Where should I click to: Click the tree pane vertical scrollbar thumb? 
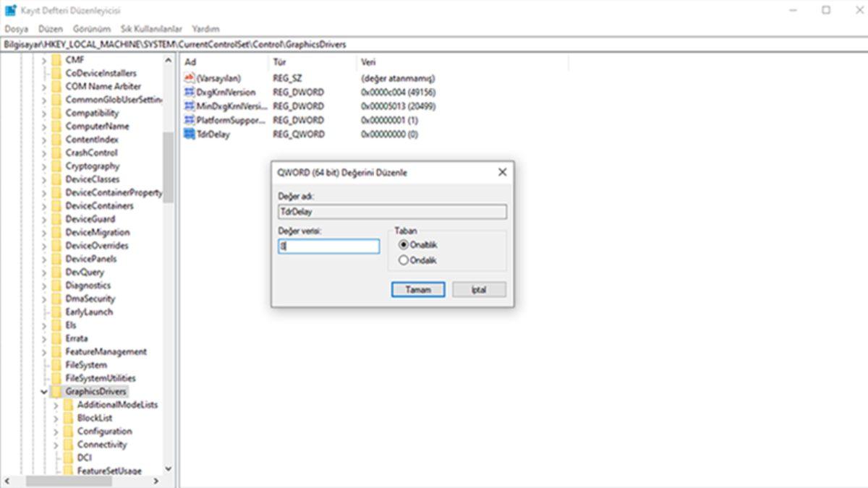point(168,166)
